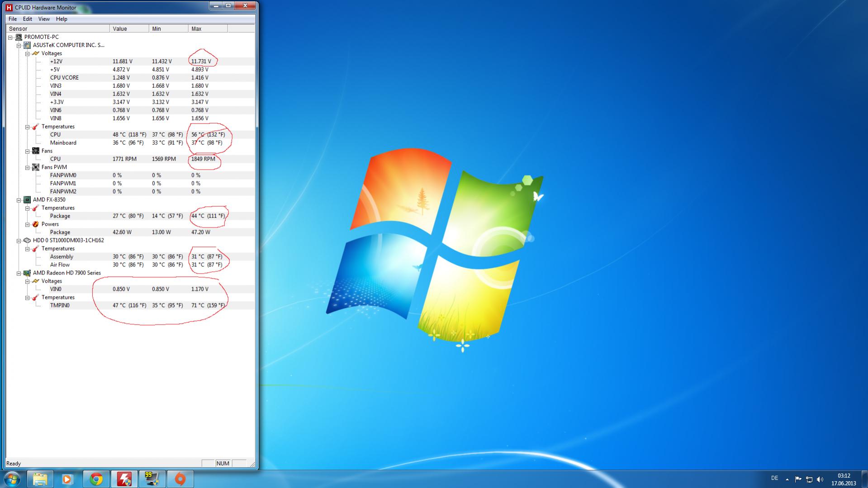Show hidden system tray icons
Viewport: 868px width, 488px height.
[x=787, y=479]
